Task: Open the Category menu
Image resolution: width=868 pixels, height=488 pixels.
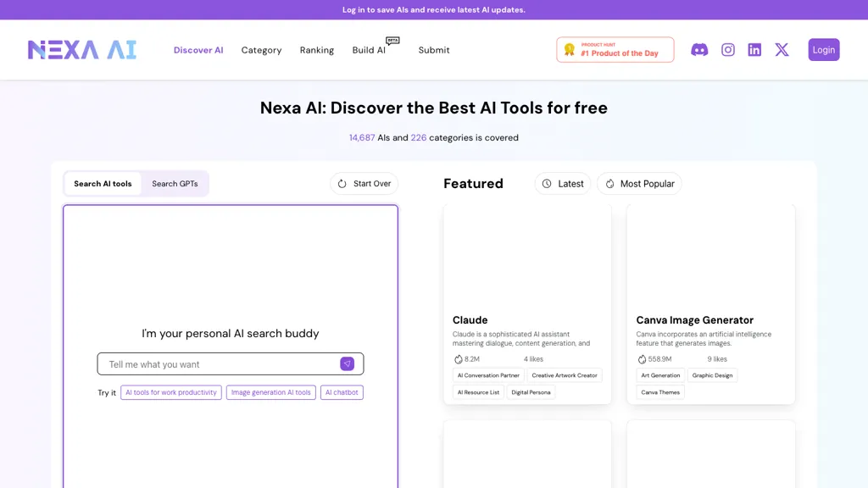Action: point(261,50)
